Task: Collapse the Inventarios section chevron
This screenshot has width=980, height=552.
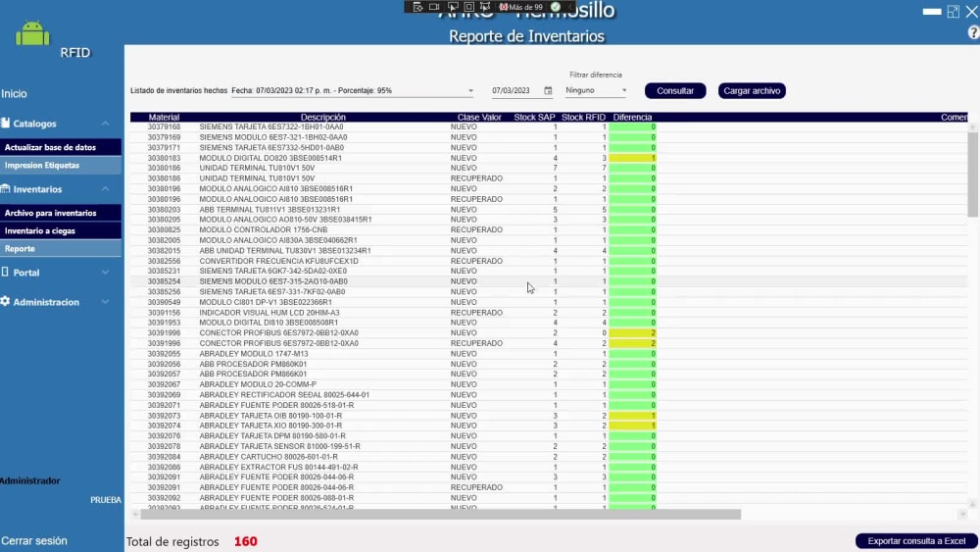Action: [x=105, y=189]
